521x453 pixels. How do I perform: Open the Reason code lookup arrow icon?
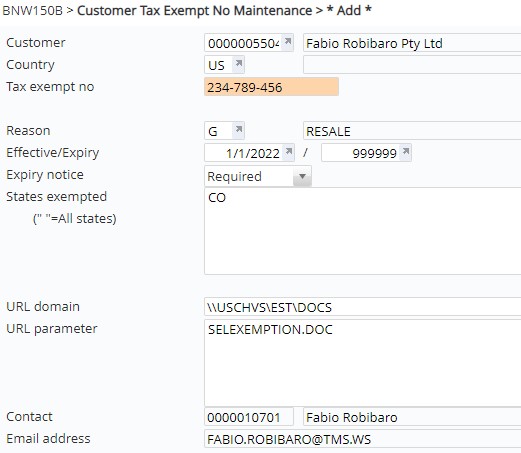[x=239, y=129]
